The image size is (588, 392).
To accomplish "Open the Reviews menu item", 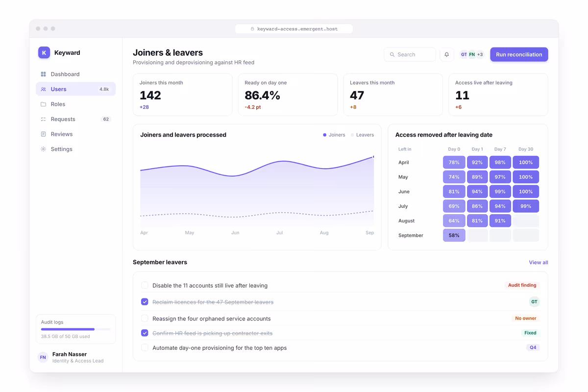I will (76, 134).
